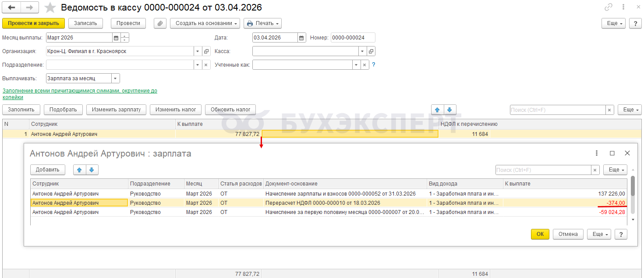Move the main table row down
This screenshot has height=278, width=644.
[450, 110]
